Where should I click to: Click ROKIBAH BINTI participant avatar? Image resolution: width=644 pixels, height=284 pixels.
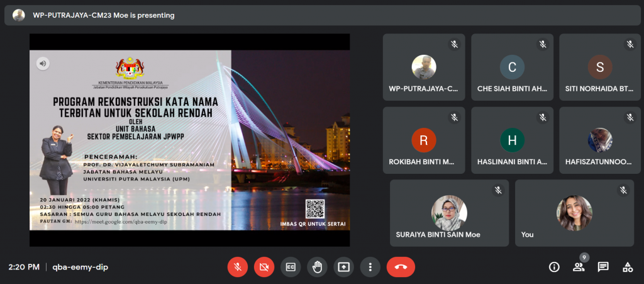pyautogui.click(x=423, y=140)
